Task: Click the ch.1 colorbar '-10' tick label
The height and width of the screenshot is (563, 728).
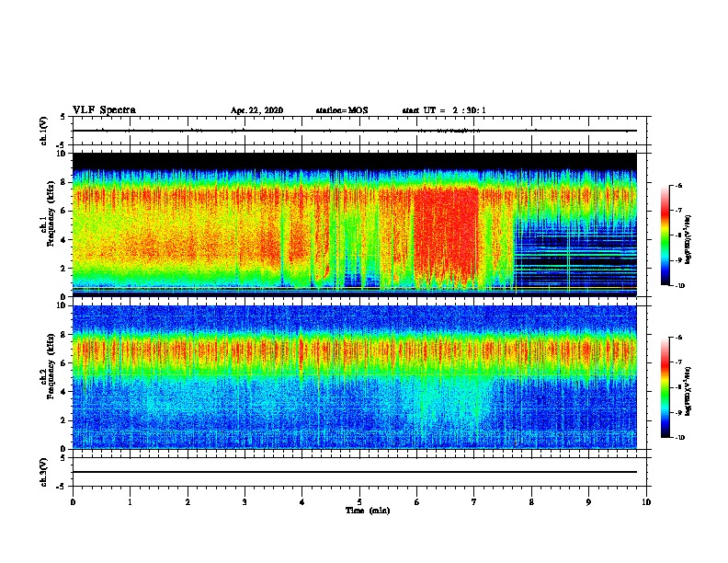Action: [x=680, y=286]
